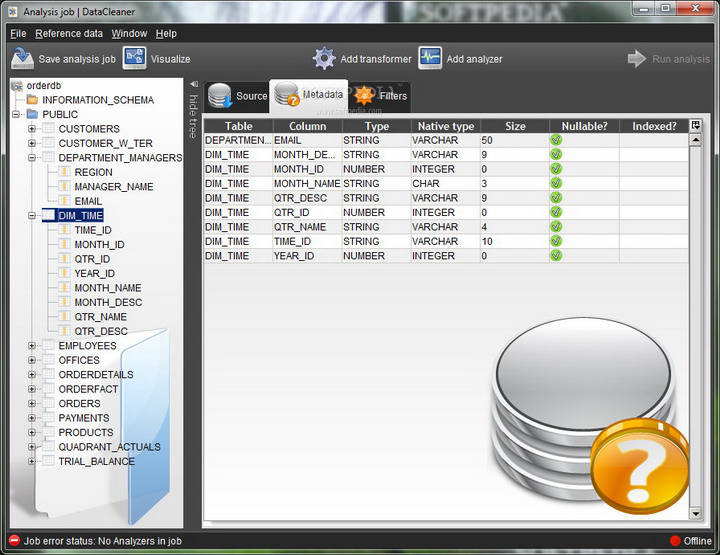This screenshot has width=720, height=555.
Task: Click Nullable checkmark in MONTH_ID row
Action: (556, 169)
